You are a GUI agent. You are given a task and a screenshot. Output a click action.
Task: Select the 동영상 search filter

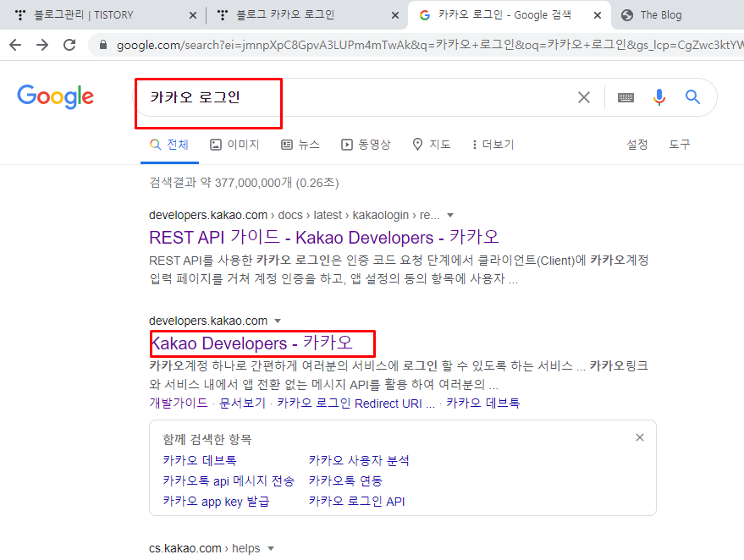[x=366, y=145]
